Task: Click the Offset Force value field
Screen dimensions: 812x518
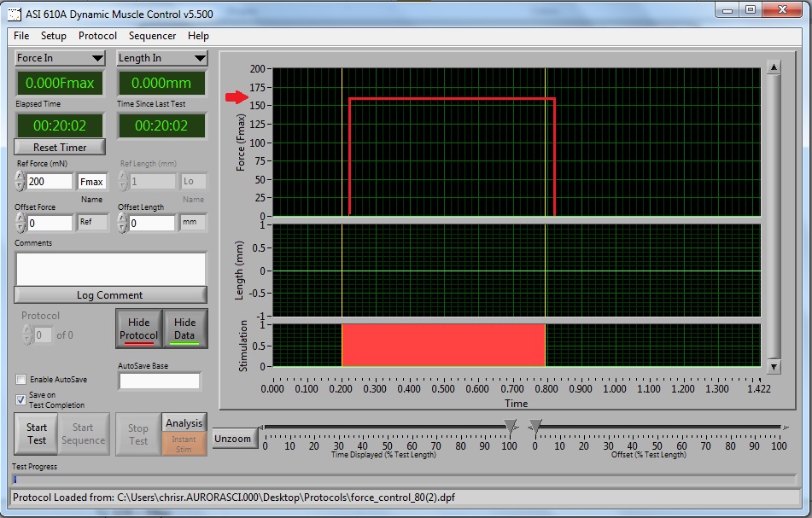Action: coord(50,223)
